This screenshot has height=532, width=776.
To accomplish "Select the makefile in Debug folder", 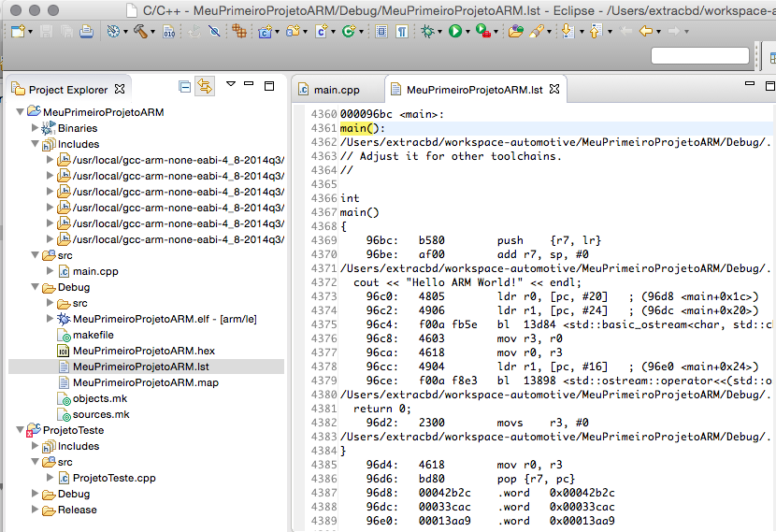I will 93,335.
